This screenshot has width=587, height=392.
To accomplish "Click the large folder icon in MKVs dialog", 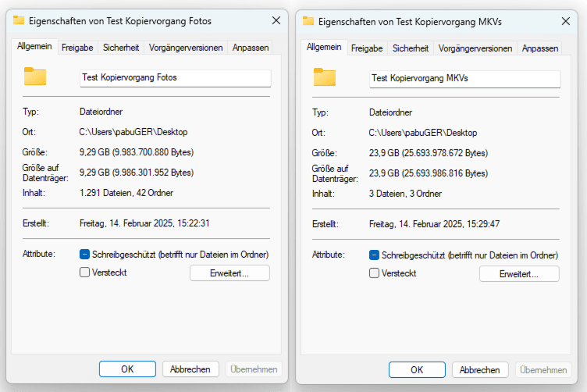I will click(325, 77).
